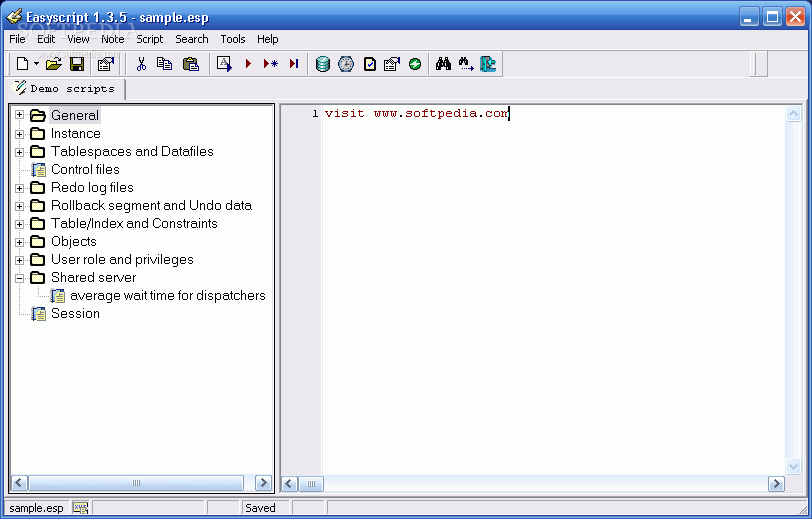Viewport: 812px width, 519px height.
Task: Click the editor scroll right arrow
Action: click(776, 484)
